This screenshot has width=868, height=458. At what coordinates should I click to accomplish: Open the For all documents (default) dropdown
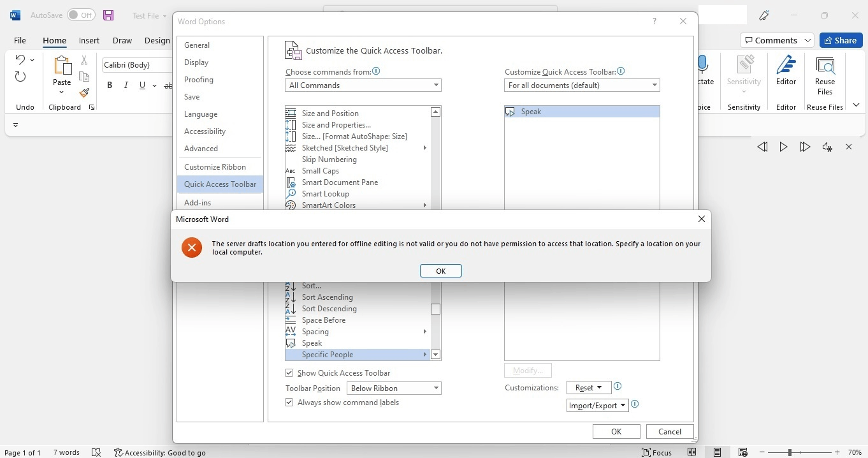pos(582,85)
